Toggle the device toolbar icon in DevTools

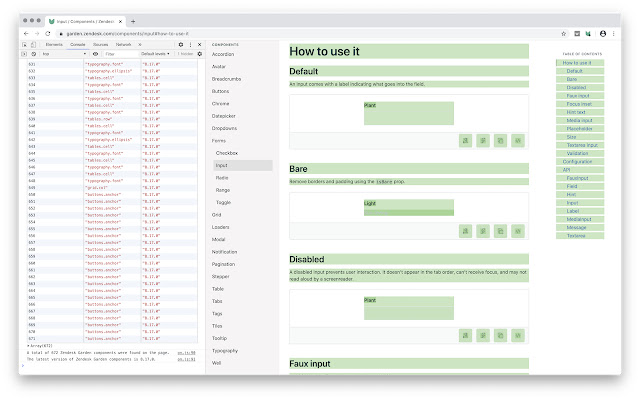[35, 44]
